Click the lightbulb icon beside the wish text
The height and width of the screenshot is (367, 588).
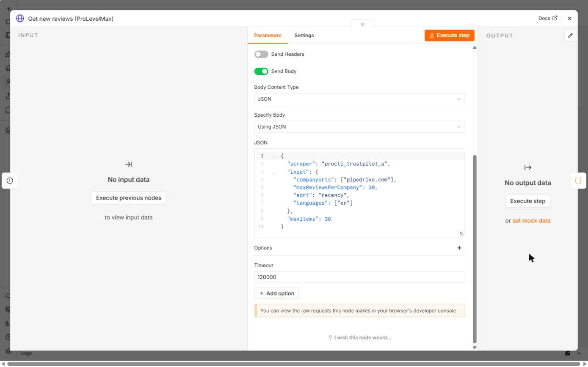(330, 338)
